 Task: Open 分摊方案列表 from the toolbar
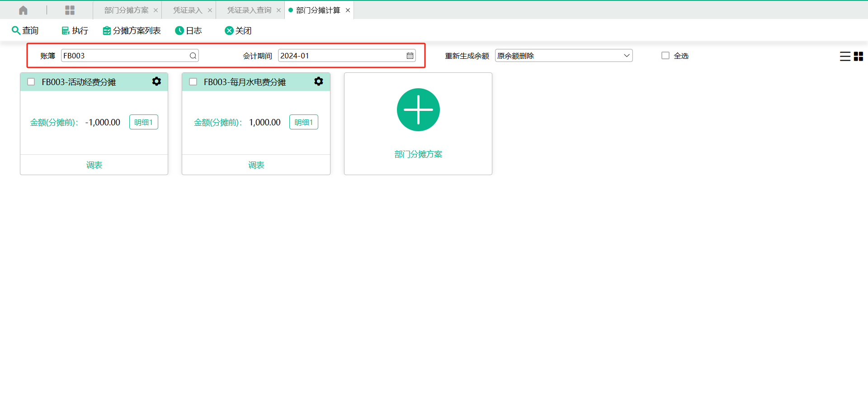tap(132, 30)
